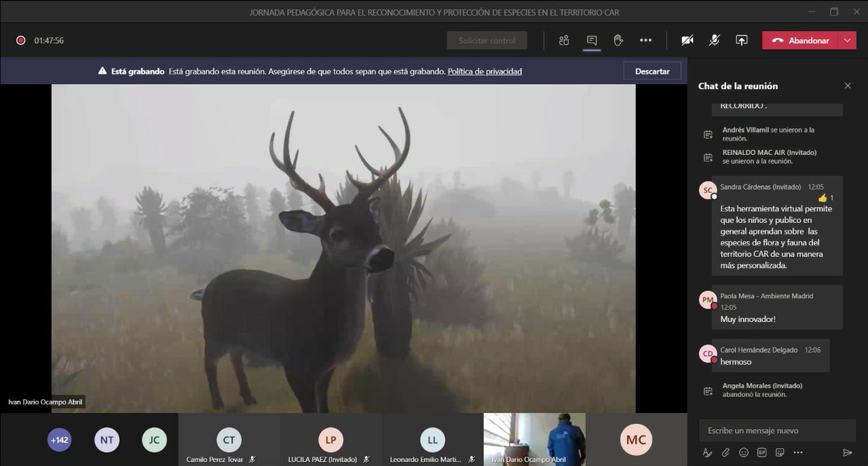Select the JC participant avatar
The image size is (868, 466).
click(x=154, y=439)
